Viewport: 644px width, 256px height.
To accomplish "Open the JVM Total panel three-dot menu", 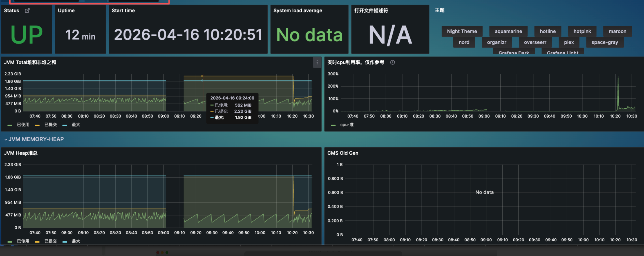I will click(x=317, y=63).
